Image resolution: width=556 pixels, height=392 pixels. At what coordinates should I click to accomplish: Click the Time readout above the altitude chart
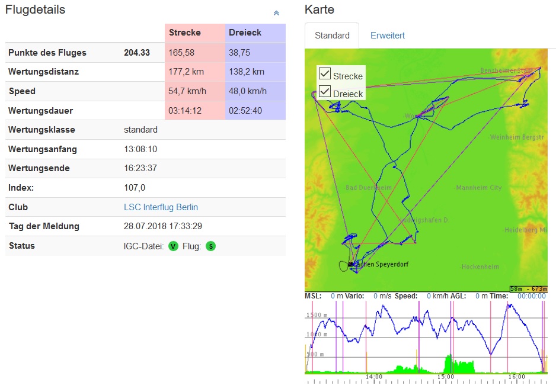click(531, 295)
